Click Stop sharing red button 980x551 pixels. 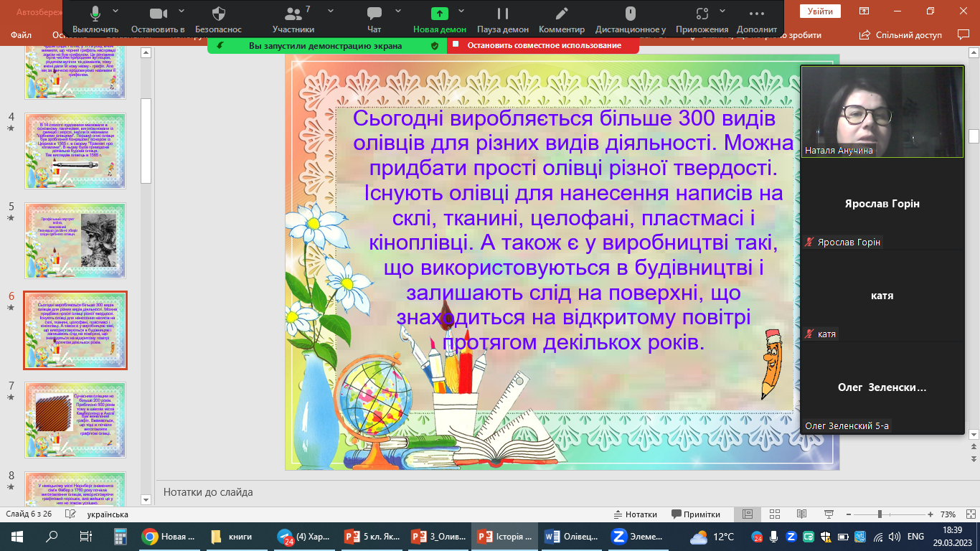543,45
